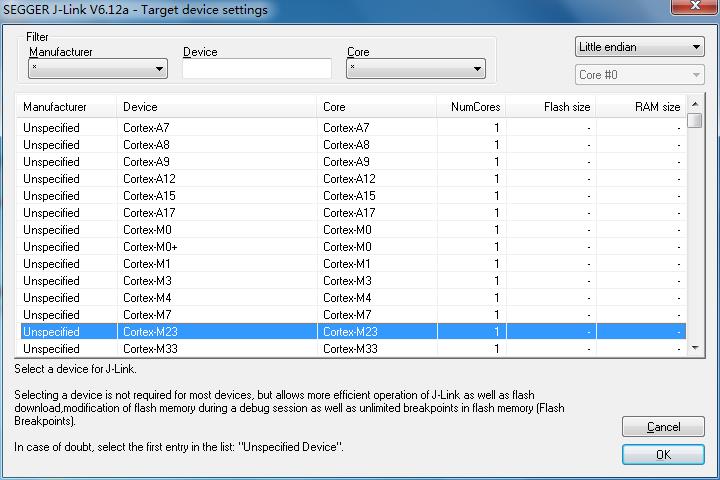Select the Cortex-M7 device row

(351, 315)
